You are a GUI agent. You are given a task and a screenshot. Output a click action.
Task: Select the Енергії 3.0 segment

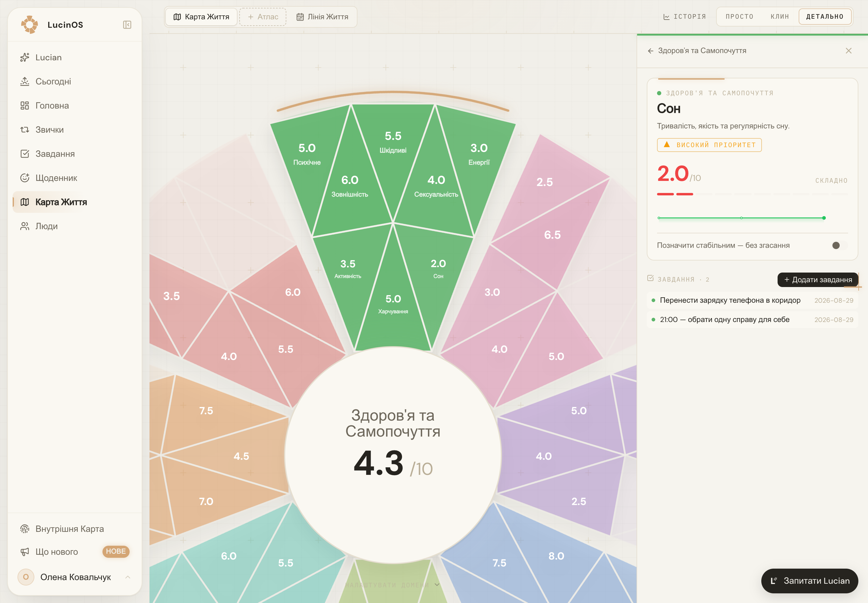[x=479, y=154]
